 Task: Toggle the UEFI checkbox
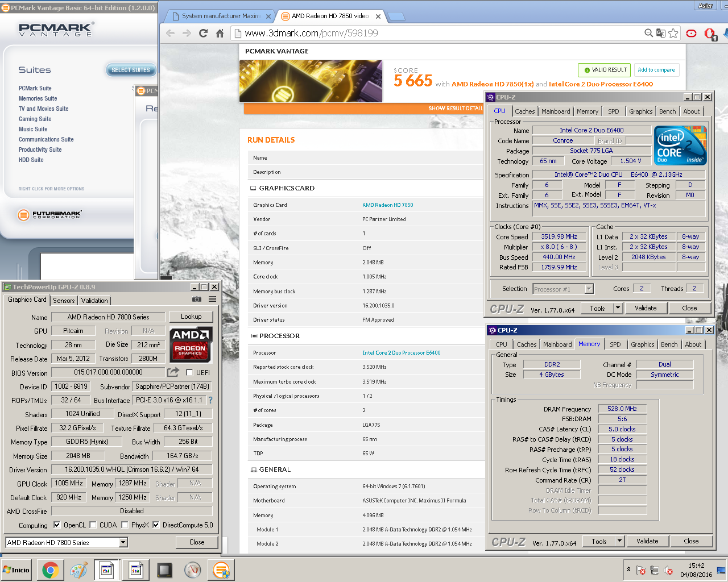[189, 372]
